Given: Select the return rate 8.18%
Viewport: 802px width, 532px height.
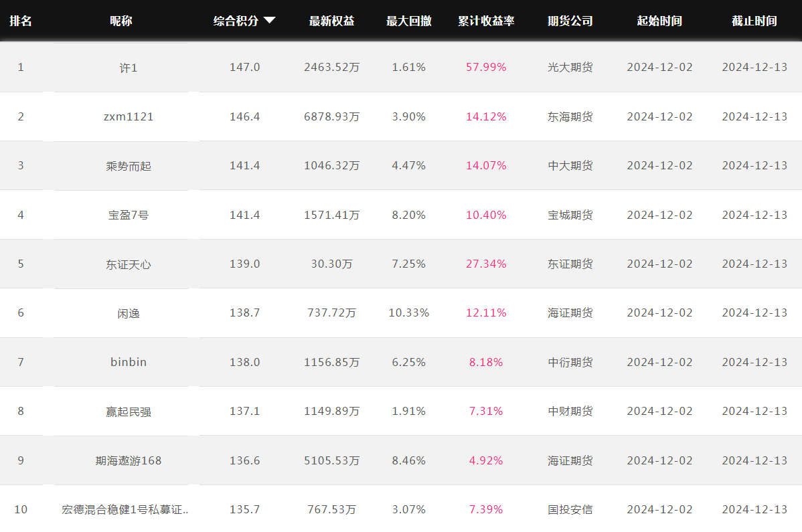Looking at the screenshot, I should (486, 362).
